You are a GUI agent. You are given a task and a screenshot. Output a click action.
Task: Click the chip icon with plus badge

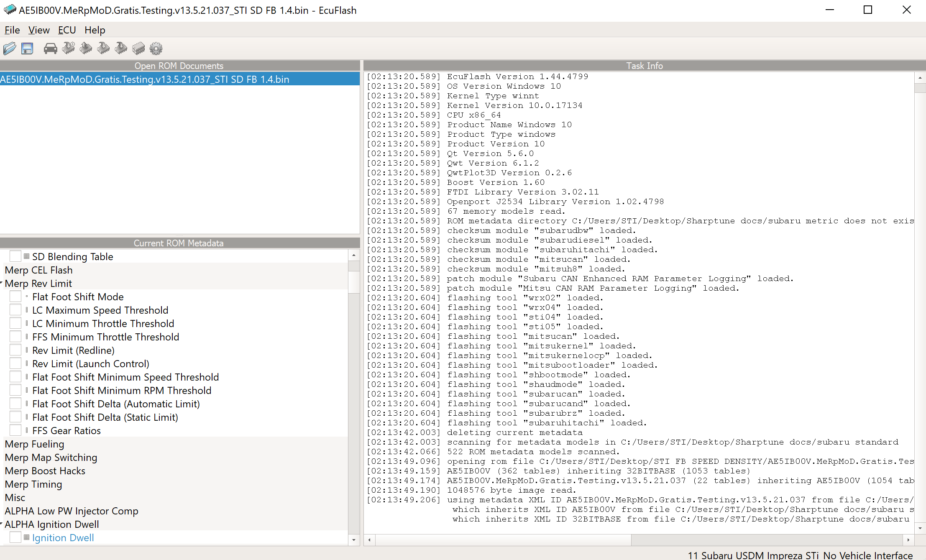pos(69,49)
